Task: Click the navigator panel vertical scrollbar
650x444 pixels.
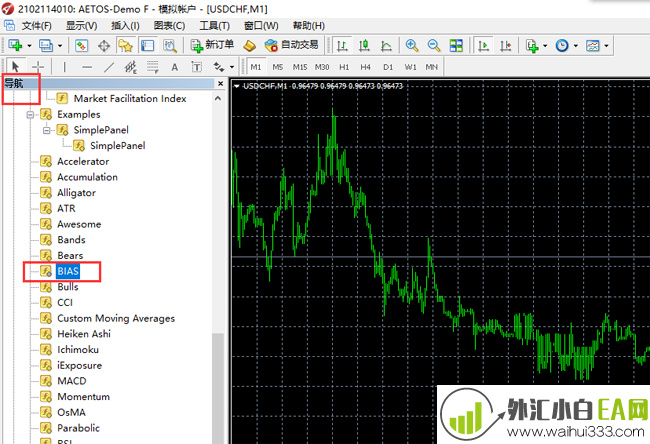Action: pyautogui.click(x=219, y=380)
